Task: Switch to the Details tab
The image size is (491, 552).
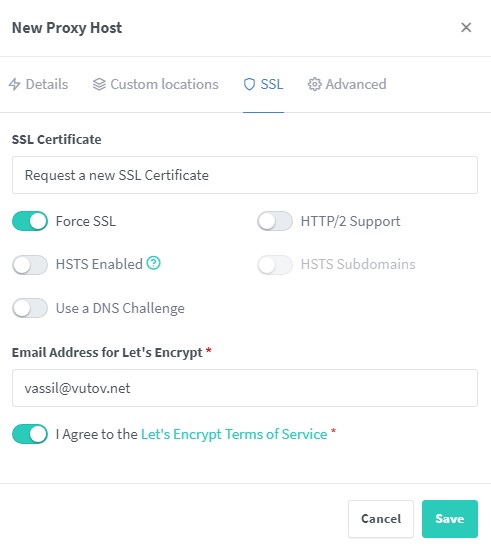Action: [38, 84]
